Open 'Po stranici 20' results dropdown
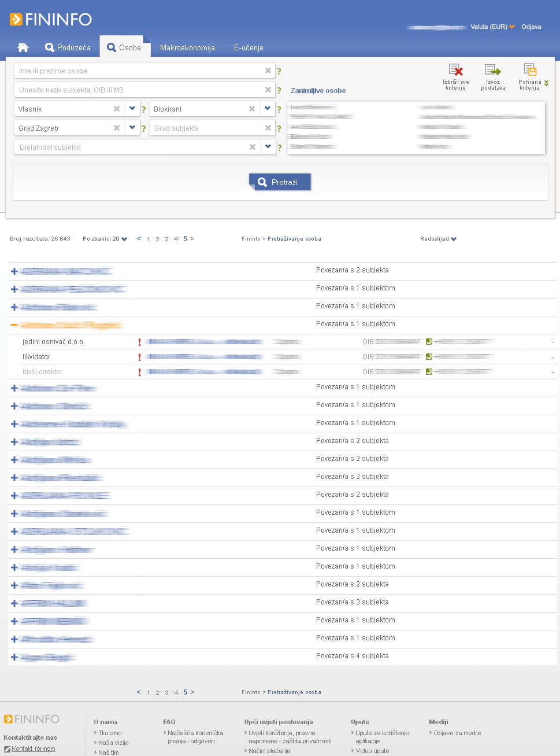The image size is (560, 756). [105, 239]
